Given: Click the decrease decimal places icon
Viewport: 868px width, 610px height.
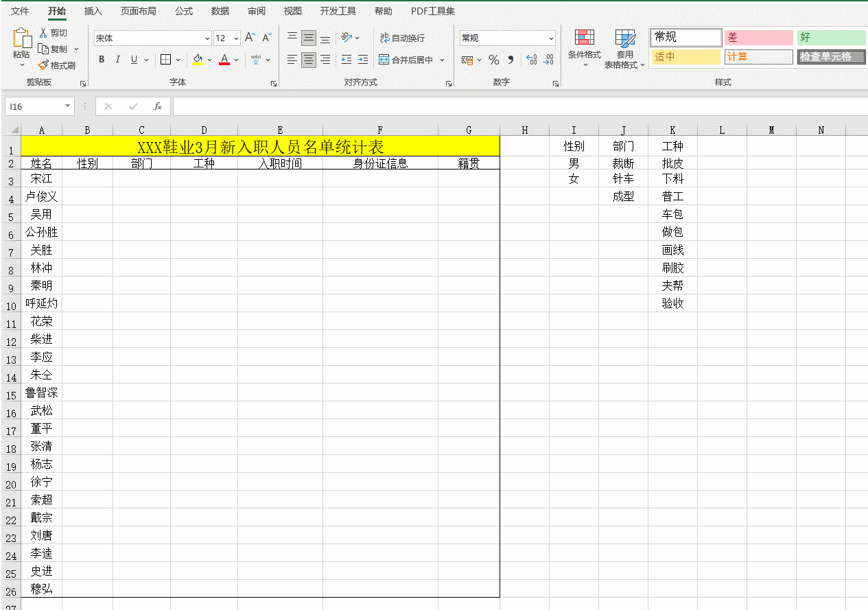Looking at the screenshot, I should (x=548, y=60).
